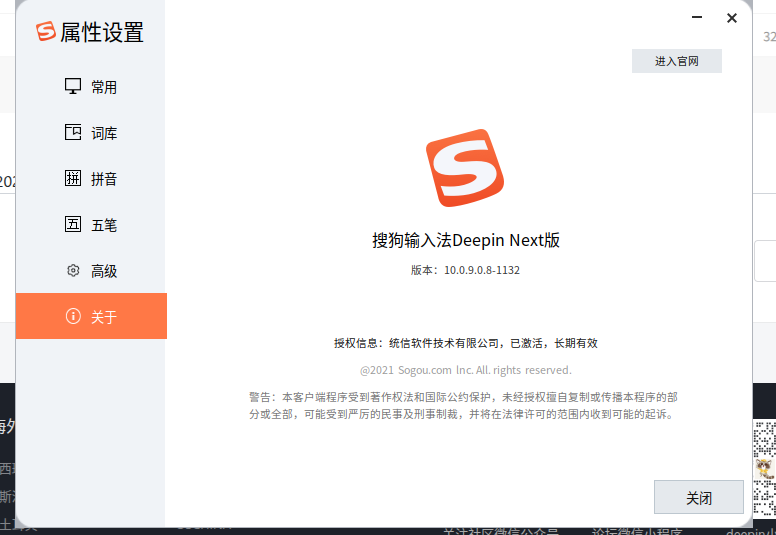776x535 pixels.
Task: Click the large Sogou S logo
Action: (465, 168)
